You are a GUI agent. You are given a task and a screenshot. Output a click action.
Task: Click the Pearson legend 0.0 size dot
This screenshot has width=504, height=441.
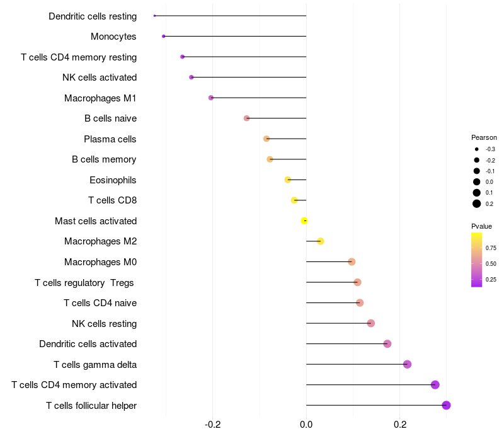pos(477,182)
